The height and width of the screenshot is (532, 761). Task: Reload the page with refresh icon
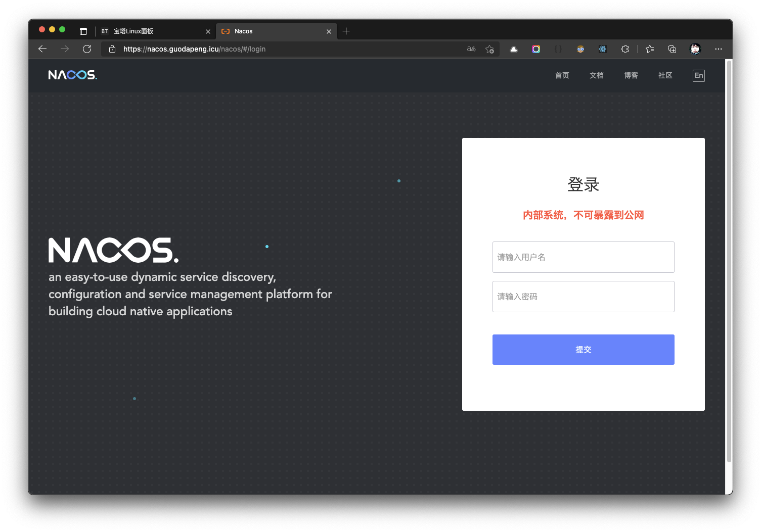point(87,49)
